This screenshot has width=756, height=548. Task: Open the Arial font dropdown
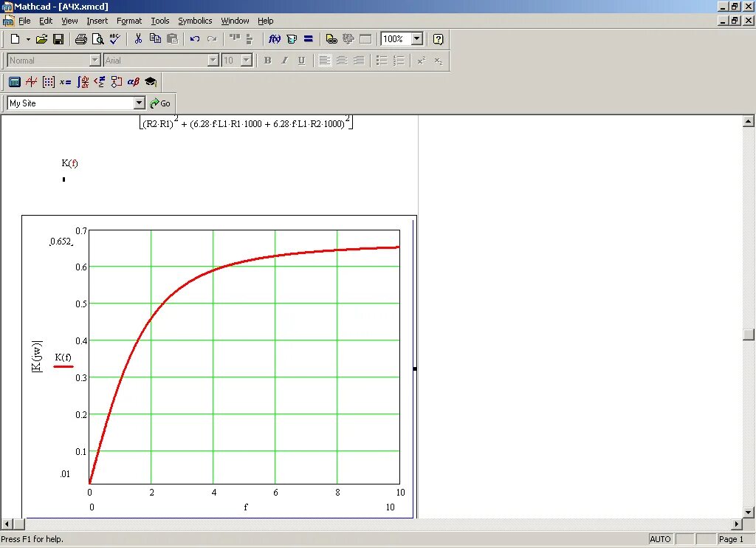[x=213, y=61]
